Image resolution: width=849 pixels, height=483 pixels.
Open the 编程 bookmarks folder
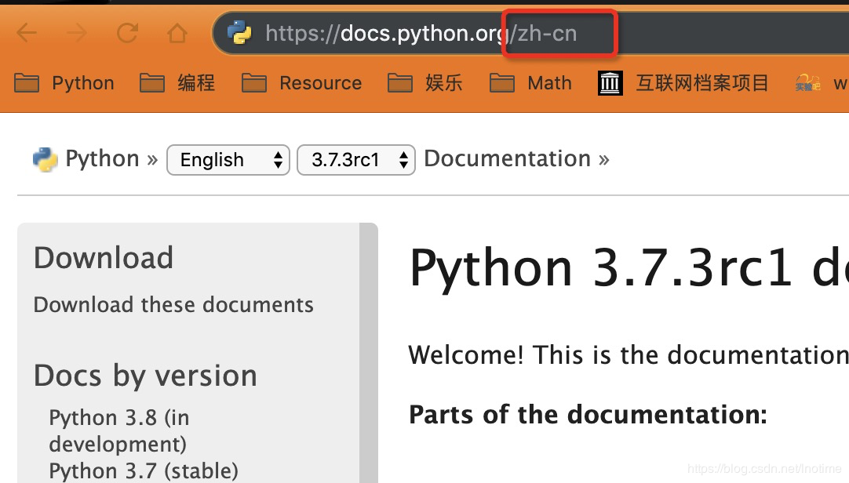pos(177,83)
